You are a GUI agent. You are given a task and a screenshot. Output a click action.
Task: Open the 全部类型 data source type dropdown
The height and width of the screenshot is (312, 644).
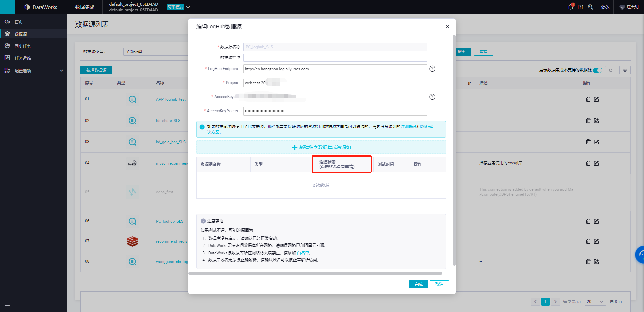tap(156, 52)
